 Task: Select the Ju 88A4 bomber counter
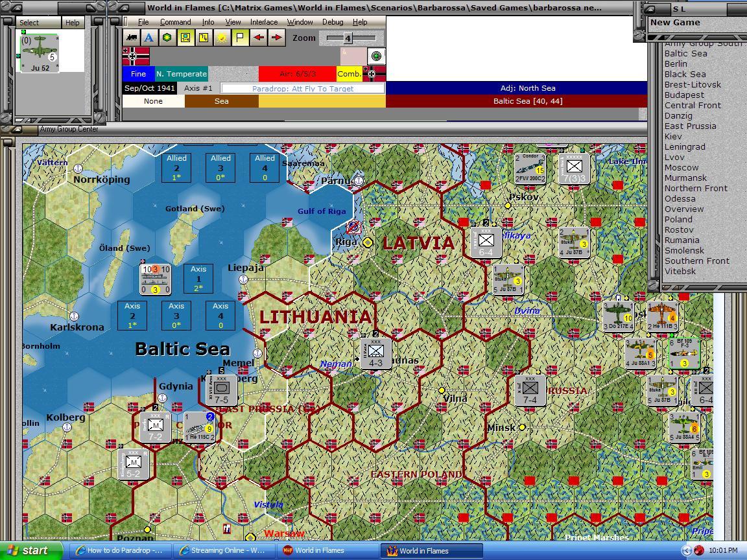pyautogui.click(x=684, y=427)
